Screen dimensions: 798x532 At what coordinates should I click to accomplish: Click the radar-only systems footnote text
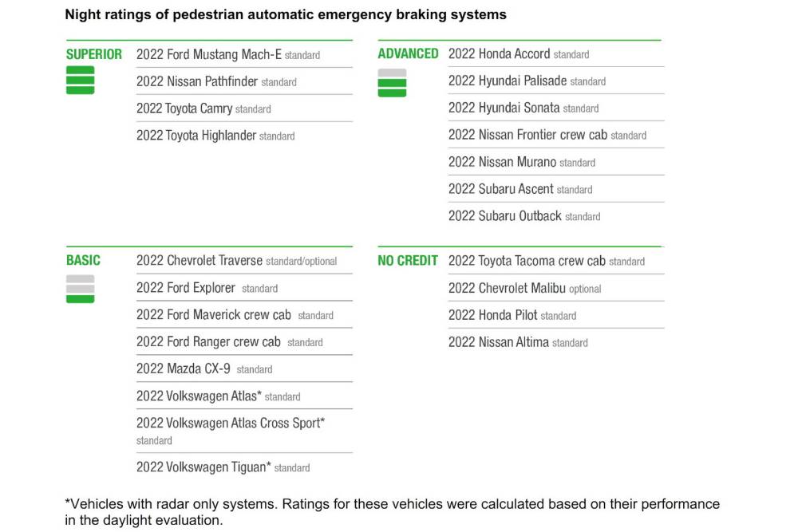(391, 511)
